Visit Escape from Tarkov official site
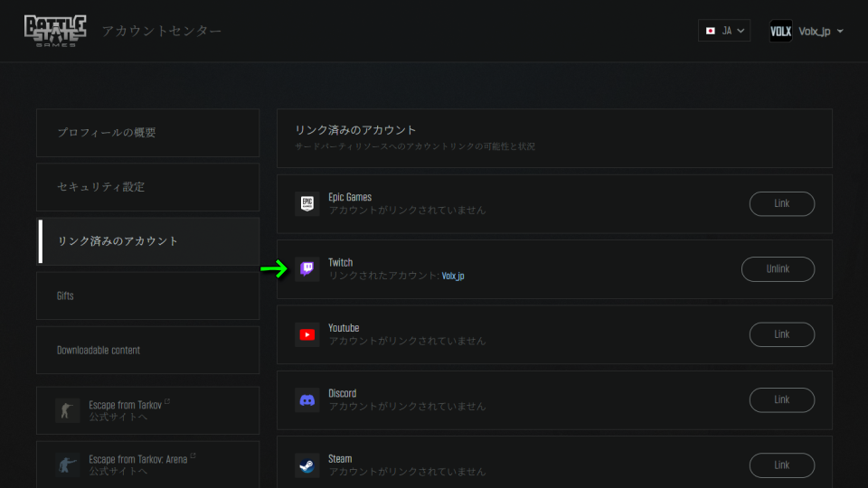 [x=147, y=410]
